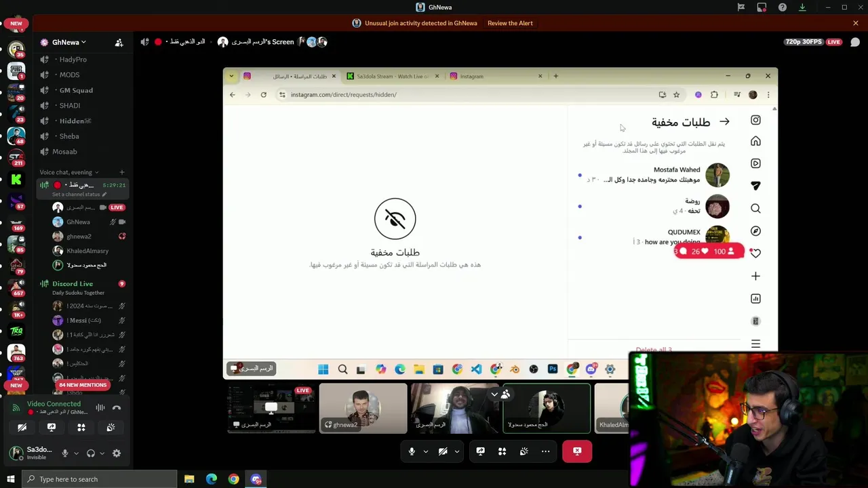The width and height of the screenshot is (868, 488).
Task: Open the Activities launcher in call controls
Action: [502, 451]
